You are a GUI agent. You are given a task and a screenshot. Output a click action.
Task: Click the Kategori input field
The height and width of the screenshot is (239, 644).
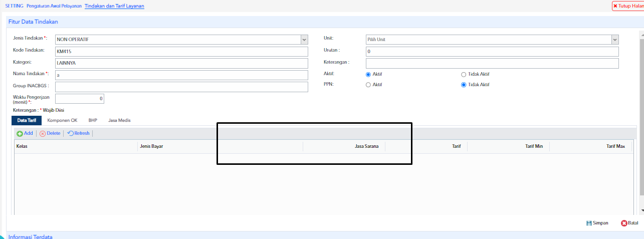(181, 63)
